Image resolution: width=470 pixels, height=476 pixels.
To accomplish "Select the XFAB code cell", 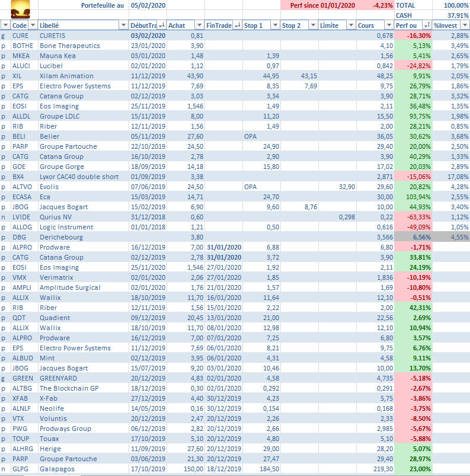I will click(24, 398).
